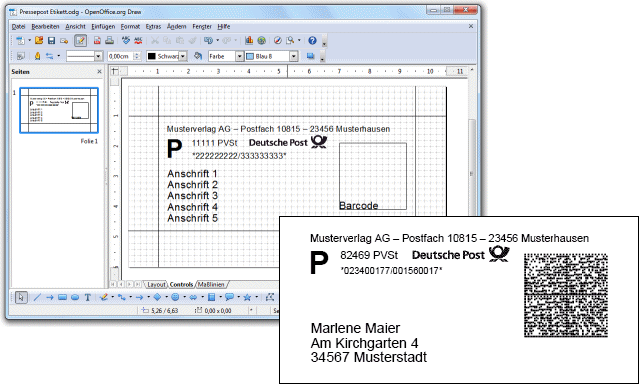The width and height of the screenshot is (639, 384).
Task: Select the symbol shapes smiley tool
Action: point(175,297)
